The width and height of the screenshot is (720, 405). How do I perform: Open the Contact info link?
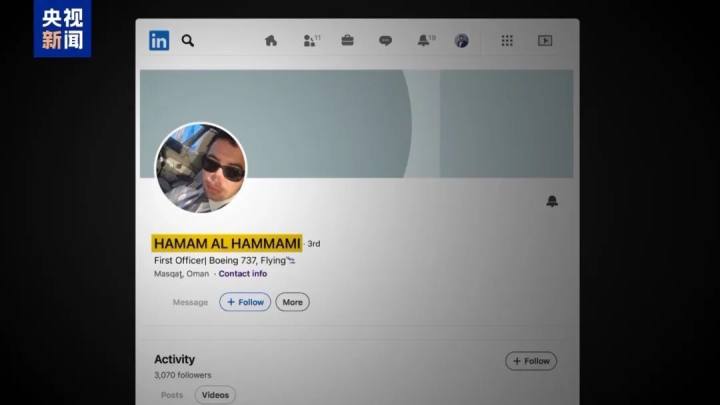242,274
